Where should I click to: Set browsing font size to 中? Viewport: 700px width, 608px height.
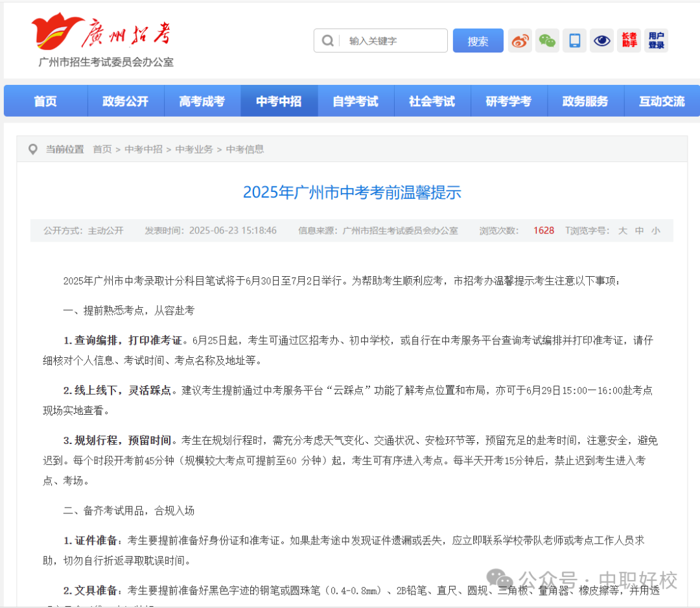639,231
